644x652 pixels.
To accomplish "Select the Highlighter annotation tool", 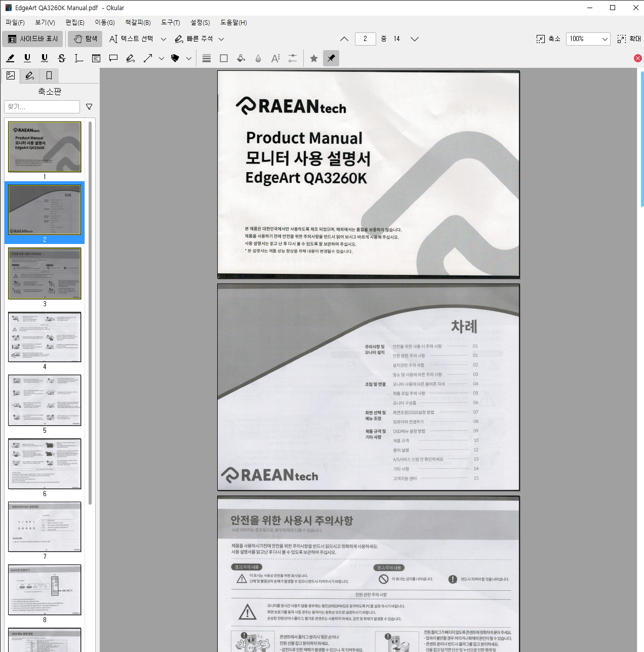I will coord(10,58).
